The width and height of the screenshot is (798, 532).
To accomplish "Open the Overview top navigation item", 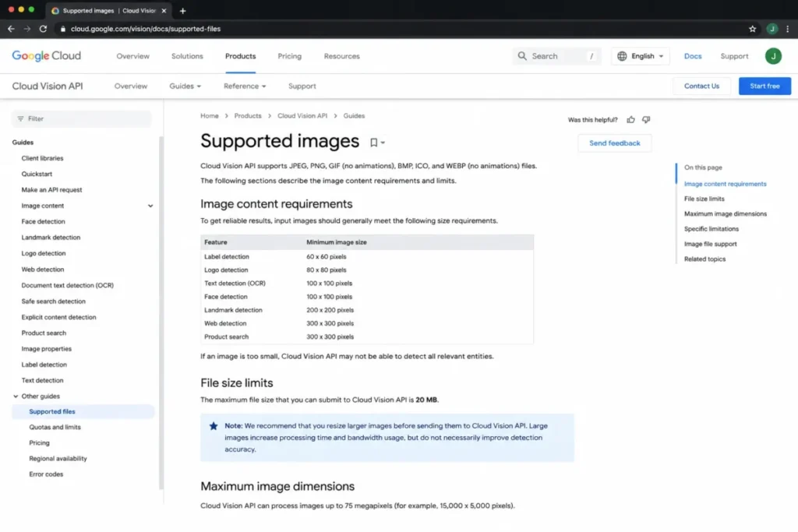I will pyautogui.click(x=132, y=56).
